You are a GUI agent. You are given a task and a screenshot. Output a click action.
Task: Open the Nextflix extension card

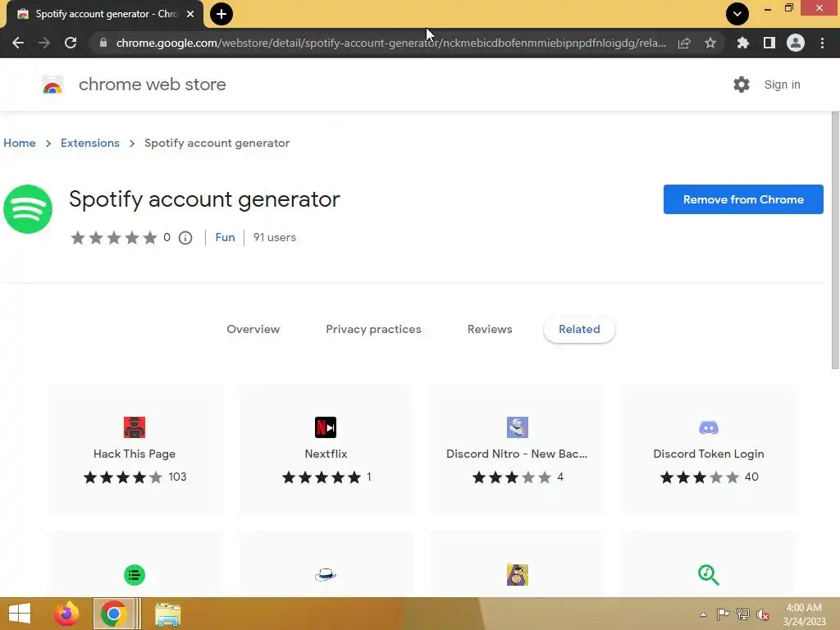[x=326, y=450]
